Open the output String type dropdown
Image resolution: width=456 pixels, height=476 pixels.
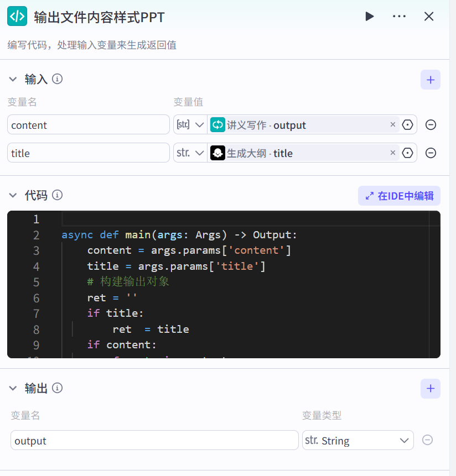coord(357,440)
